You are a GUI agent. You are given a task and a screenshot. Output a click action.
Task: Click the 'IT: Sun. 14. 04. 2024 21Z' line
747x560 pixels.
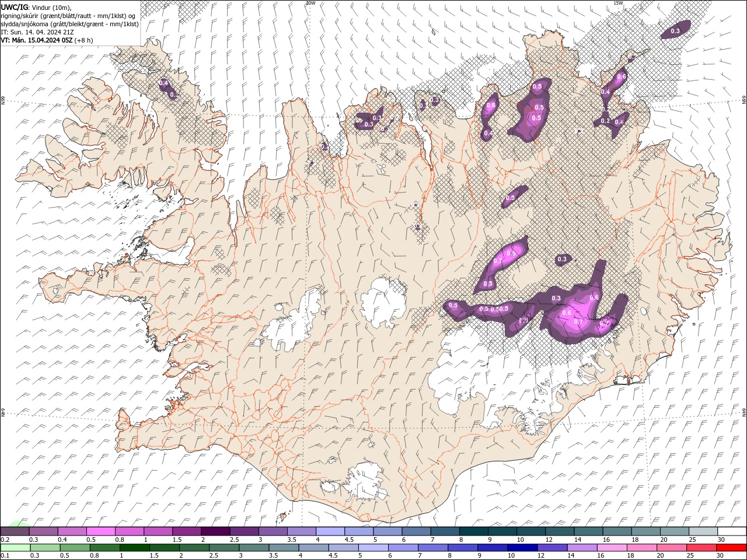(x=39, y=32)
